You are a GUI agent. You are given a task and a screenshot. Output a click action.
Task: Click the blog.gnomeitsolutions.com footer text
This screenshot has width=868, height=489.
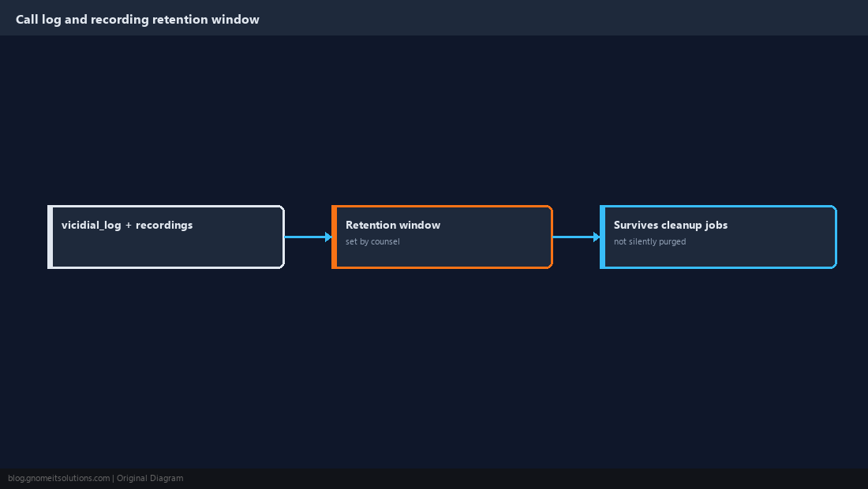[58, 479]
